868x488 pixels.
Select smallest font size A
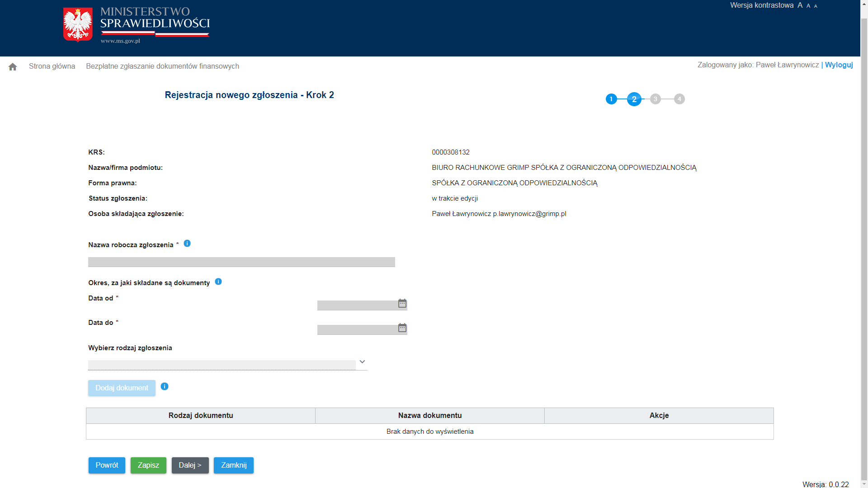(x=816, y=6)
